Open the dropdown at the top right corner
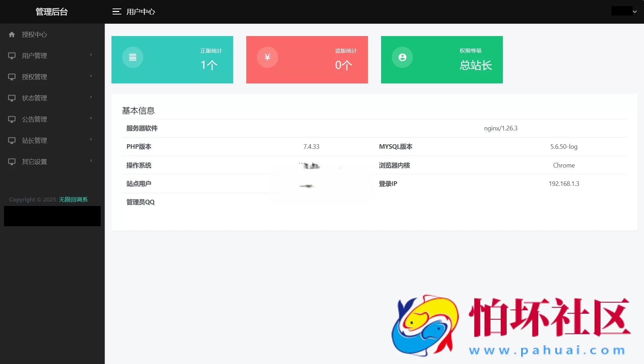 pos(624,11)
